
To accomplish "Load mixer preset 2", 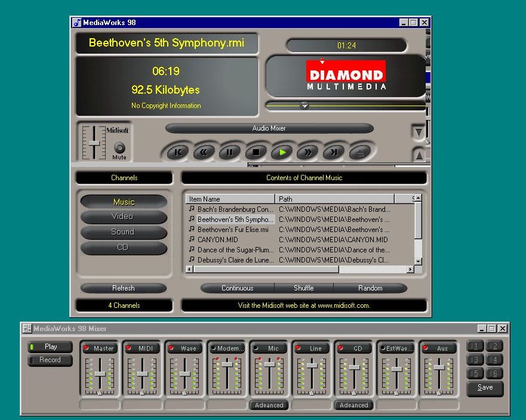I will click(x=494, y=346).
